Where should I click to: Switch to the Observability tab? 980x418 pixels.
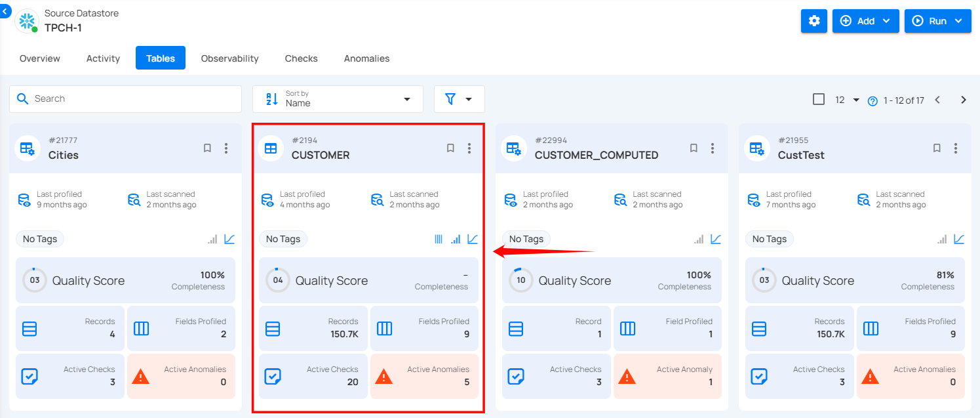coord(229,58)
